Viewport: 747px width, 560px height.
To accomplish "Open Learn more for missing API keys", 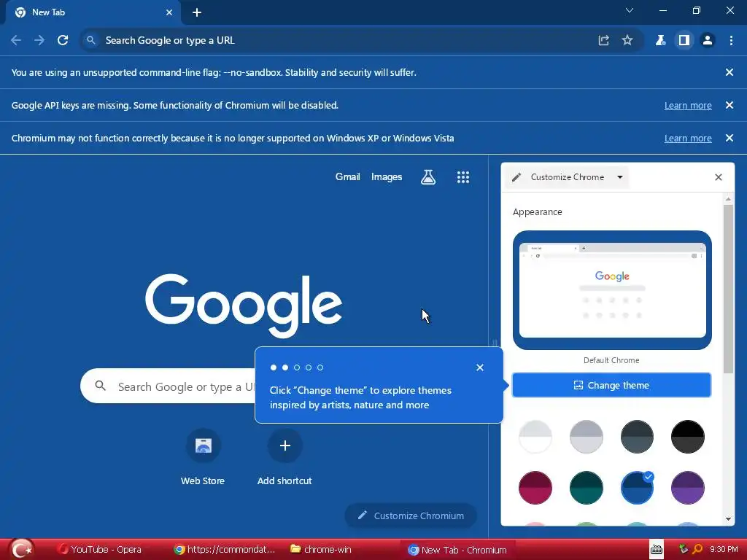I will [x=688, y=105].
